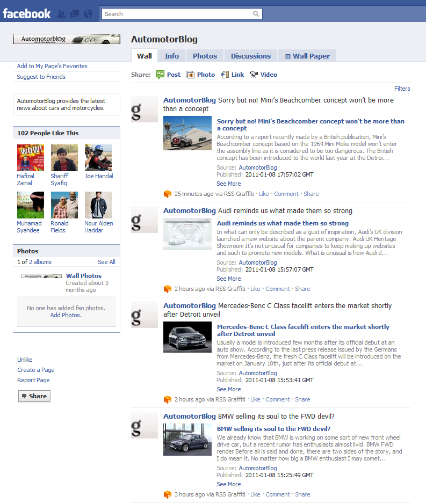The width and height of the screenshot is (426, 504).
Task: Click the search magnifier button
Action: [x=256, y=14]
